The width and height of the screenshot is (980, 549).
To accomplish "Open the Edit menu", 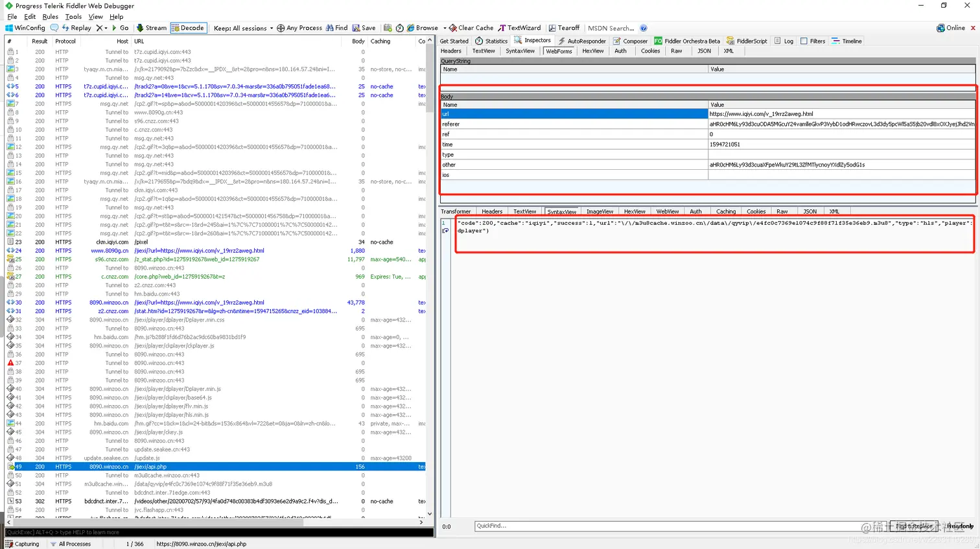I will (30, 17).
